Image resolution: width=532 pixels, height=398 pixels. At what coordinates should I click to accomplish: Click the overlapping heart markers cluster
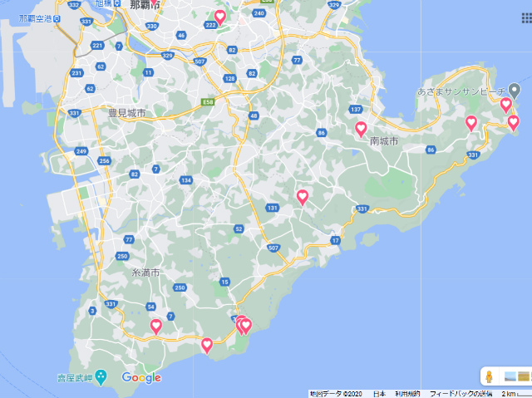(x=243, y=325)
